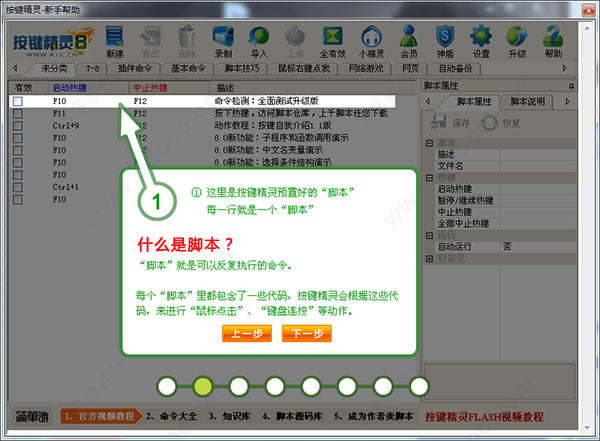Click the 上传 (Upload) toolbar icon

(x=295, y=42)
